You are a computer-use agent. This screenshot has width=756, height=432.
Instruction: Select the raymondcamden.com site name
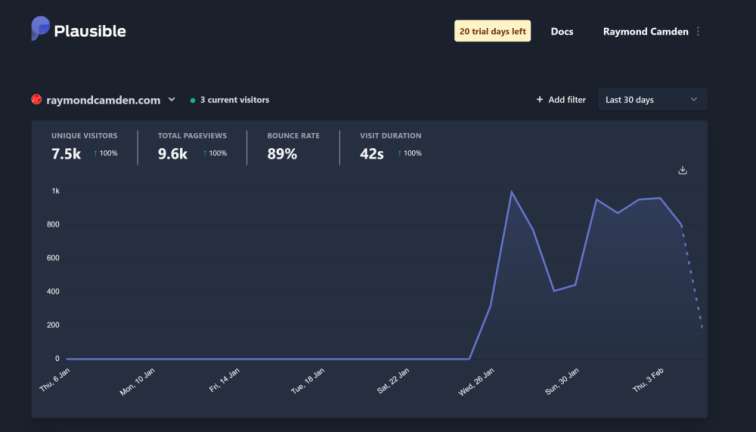pos(103,100)
